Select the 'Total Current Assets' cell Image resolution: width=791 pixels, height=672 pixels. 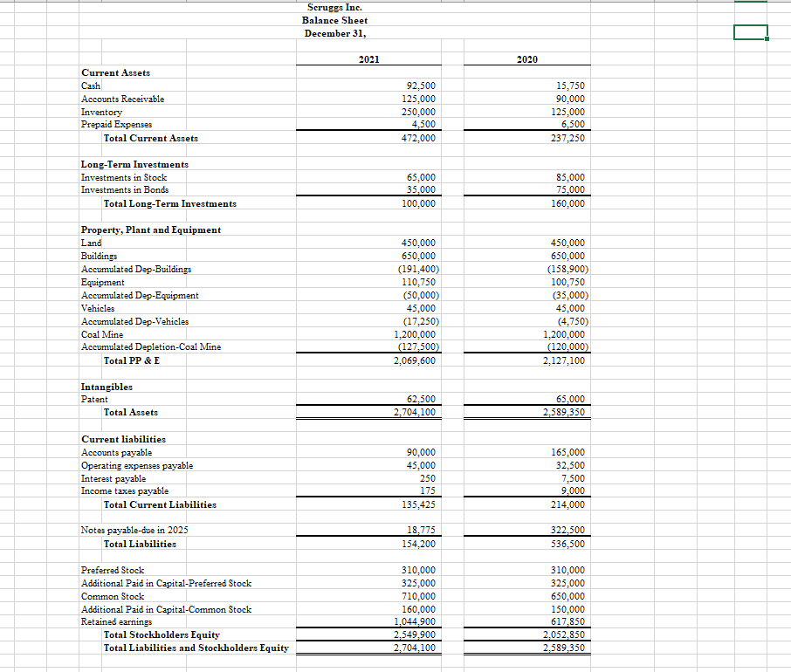coord(152,138)
